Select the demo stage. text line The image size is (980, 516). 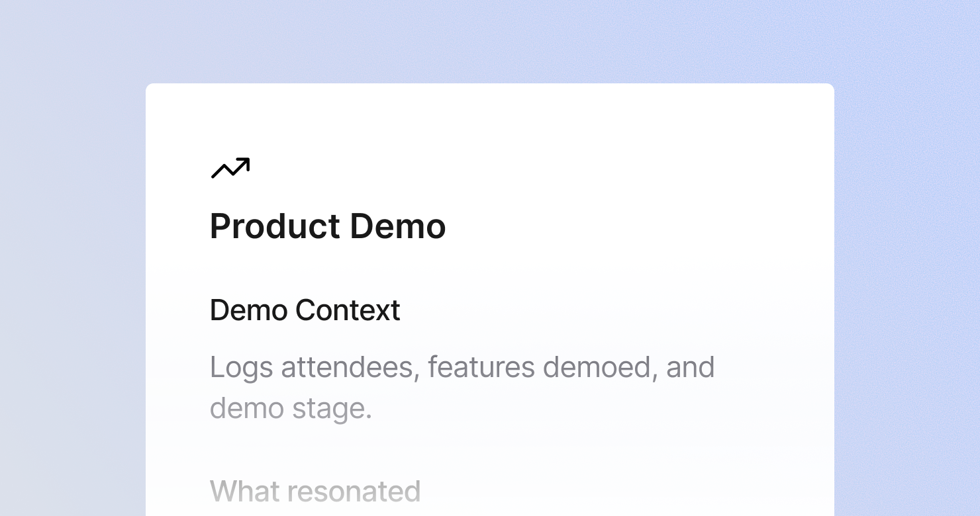(291, 409)
